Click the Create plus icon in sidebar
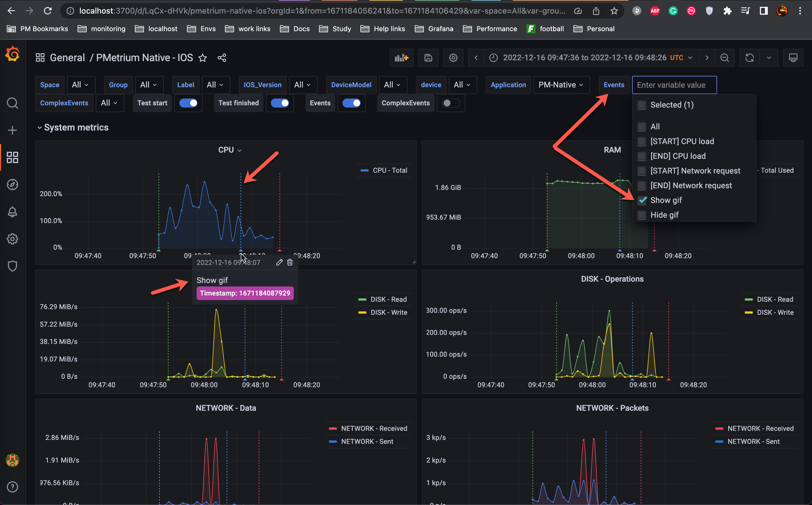 click(x=12, y=130)
